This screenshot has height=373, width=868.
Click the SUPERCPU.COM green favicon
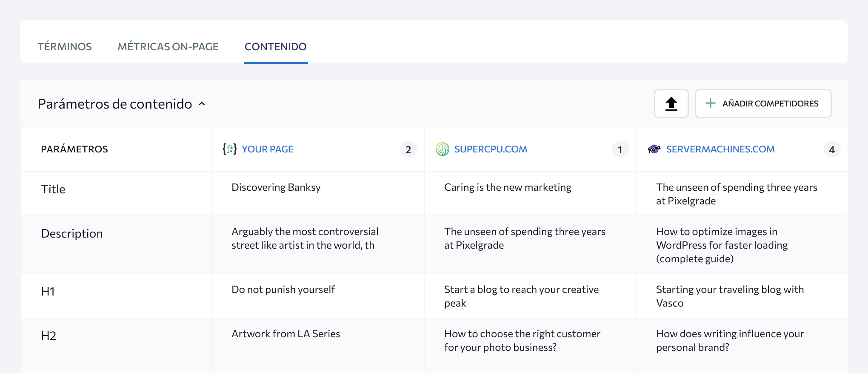tap(443, 149)
